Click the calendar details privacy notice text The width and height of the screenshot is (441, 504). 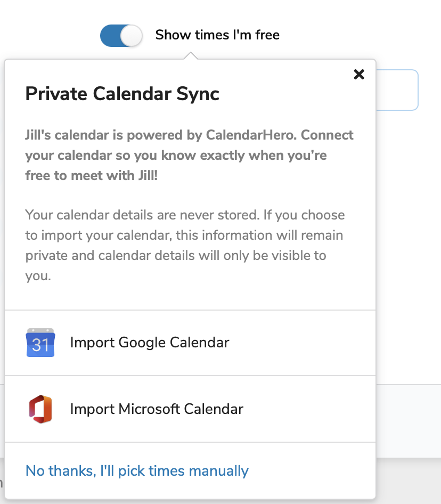coord(184,245)
